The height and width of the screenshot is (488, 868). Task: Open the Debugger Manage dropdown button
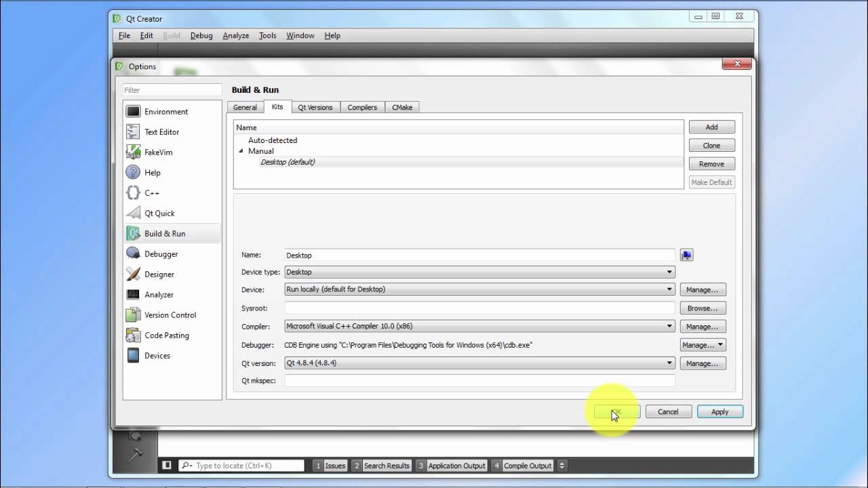pyautogui.click(x=703, y=345)
